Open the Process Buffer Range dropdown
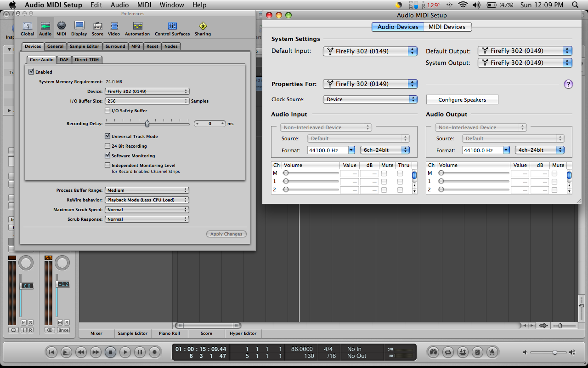588x368 pixels. pyautogui.click(x=147, y=190)
